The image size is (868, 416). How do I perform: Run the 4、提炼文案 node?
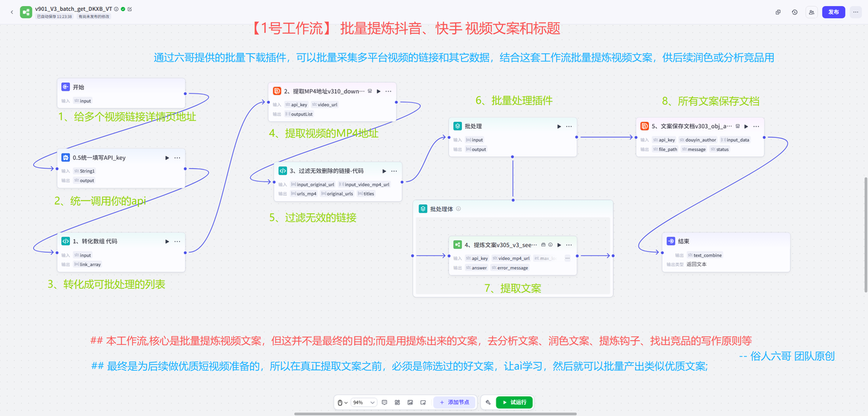pos(559,245)
